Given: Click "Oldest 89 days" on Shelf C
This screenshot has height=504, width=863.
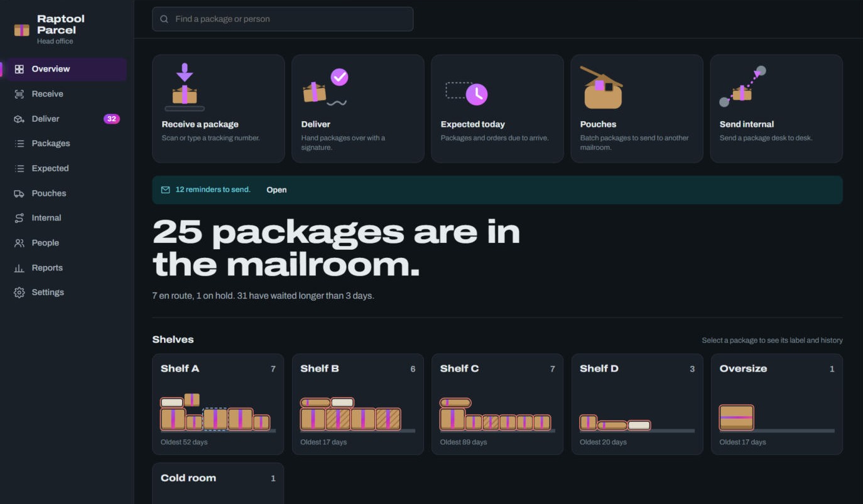Looking at the screenshot, I should [x=464, y=442].
